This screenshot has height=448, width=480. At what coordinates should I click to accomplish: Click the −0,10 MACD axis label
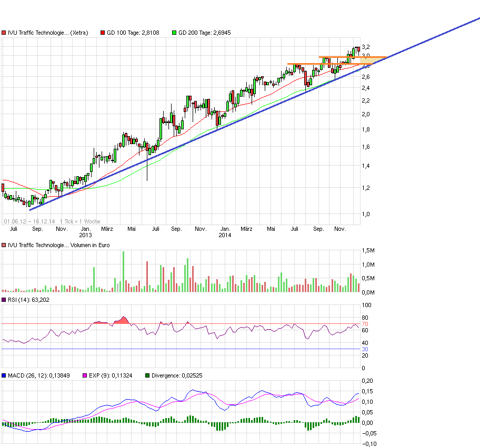[x=369, y=444]
